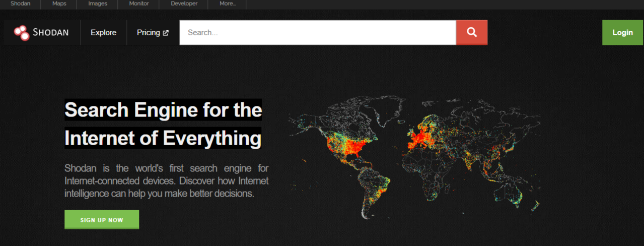Go to the Explore page
The image size is (644, 246).
click(x=103, y=32)
